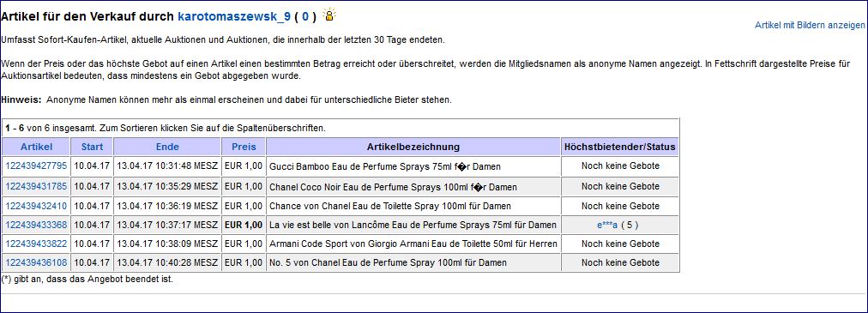
Task: Open seller profile karotomaszewsk_9
Action: (234, 16)
